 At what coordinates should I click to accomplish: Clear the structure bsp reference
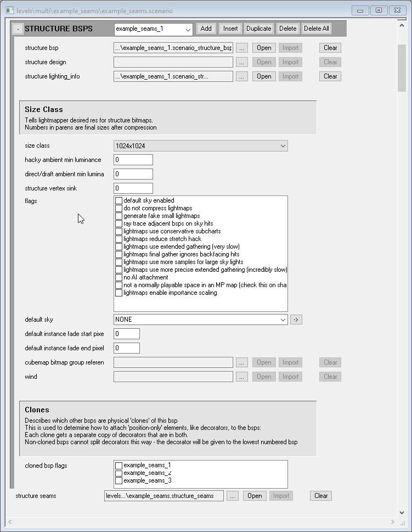pos(330,48)
